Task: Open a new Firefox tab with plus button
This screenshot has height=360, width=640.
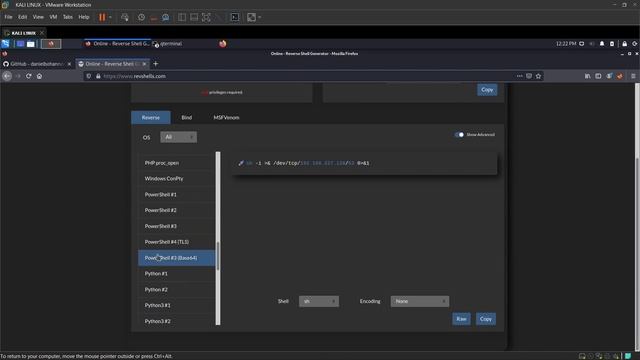Action: 156,64
